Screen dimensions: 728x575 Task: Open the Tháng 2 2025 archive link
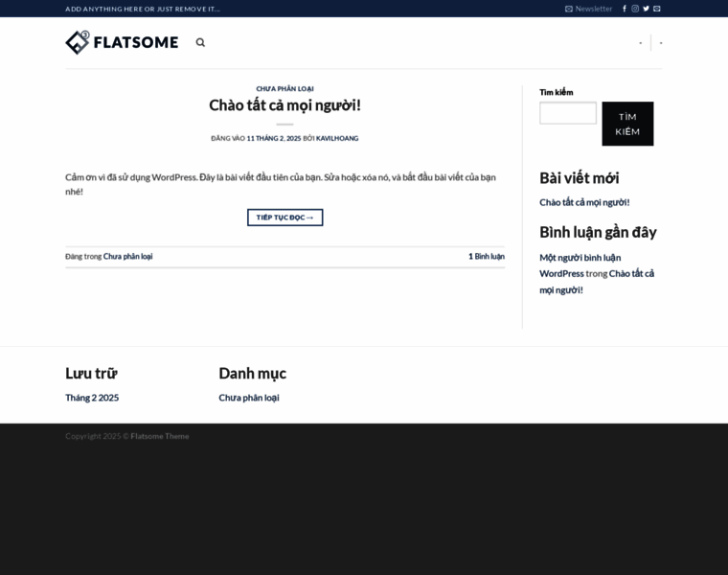point(92,397)
